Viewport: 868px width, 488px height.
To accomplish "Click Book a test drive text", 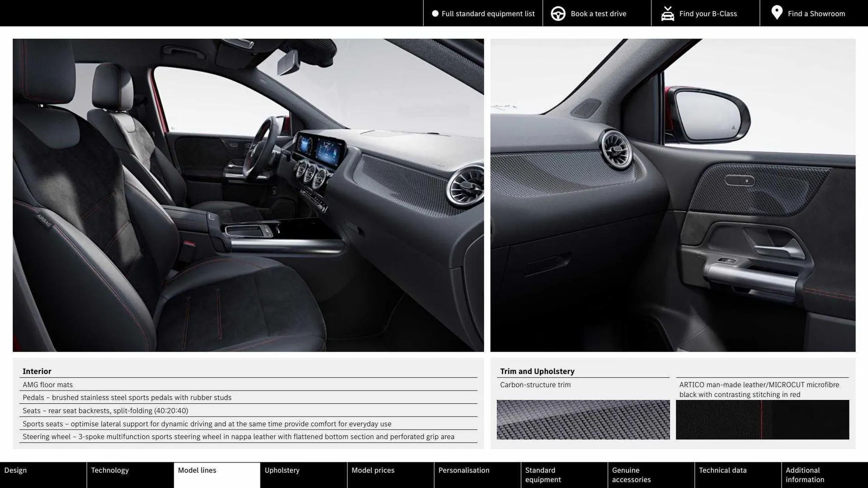I will point(598,14).
